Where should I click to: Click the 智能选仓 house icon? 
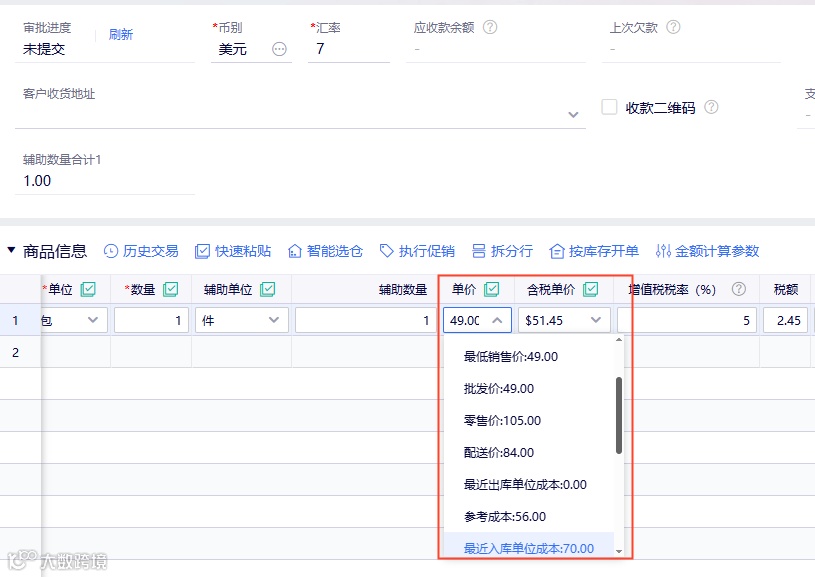[x=295, y=252]
